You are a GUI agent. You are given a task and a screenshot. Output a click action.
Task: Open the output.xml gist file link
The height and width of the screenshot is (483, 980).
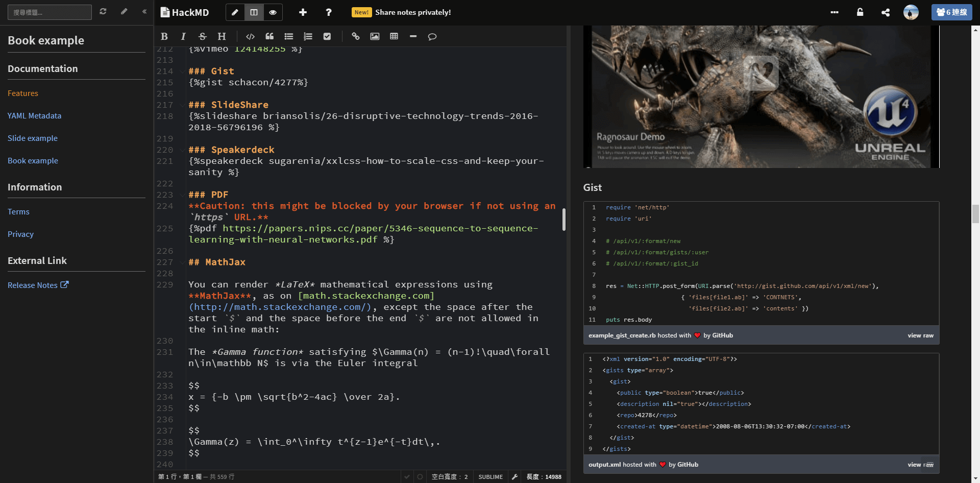pos(604,465)
